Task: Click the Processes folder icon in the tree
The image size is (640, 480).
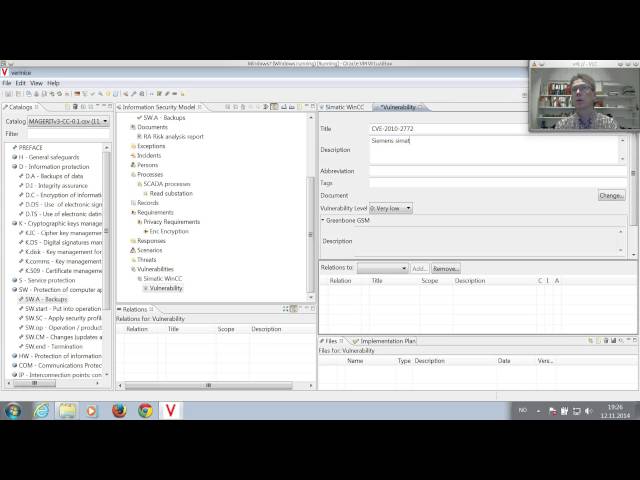Action: 133,175
